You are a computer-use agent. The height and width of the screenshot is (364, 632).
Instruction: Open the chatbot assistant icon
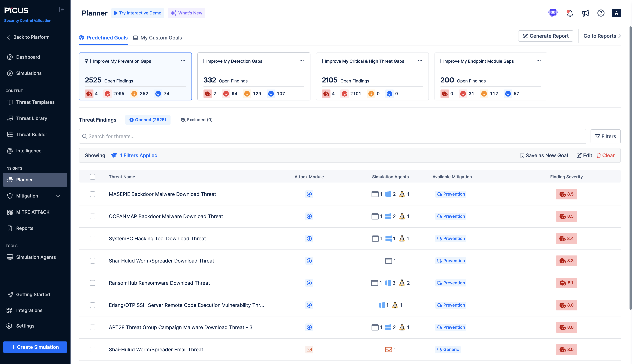point(553,13)
